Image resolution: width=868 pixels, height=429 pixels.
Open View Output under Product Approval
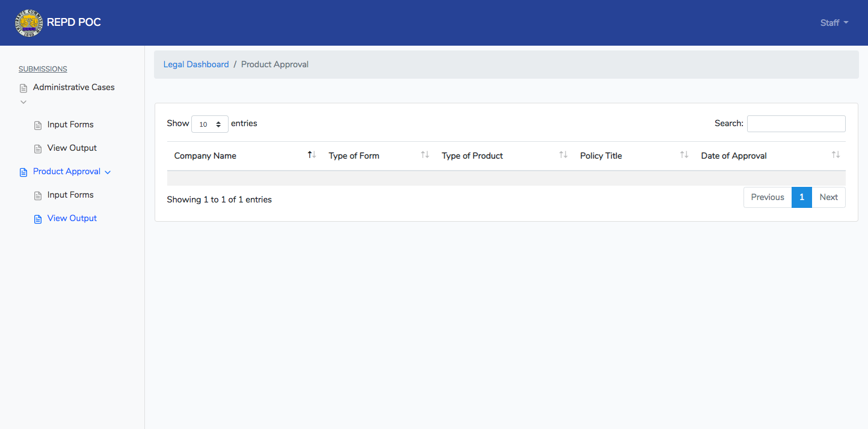pyautogui.click(x=72, y=218)
